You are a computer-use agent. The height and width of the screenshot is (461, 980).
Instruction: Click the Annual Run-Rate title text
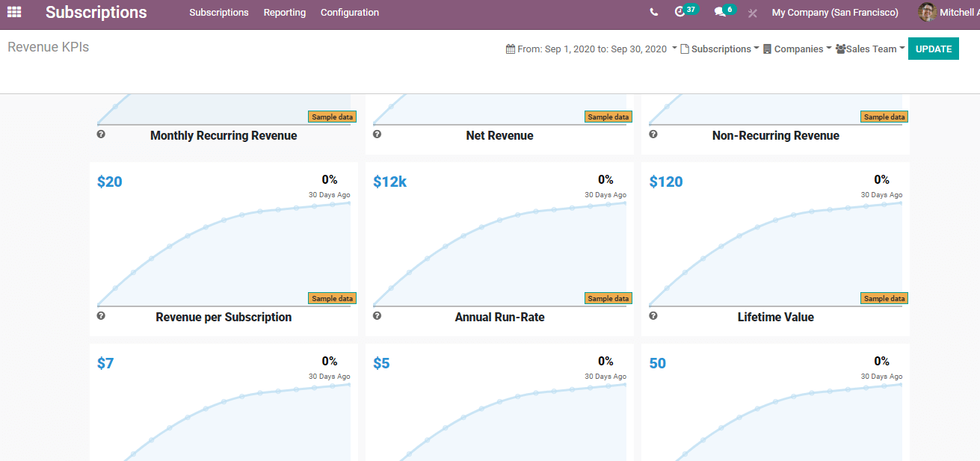499,317
